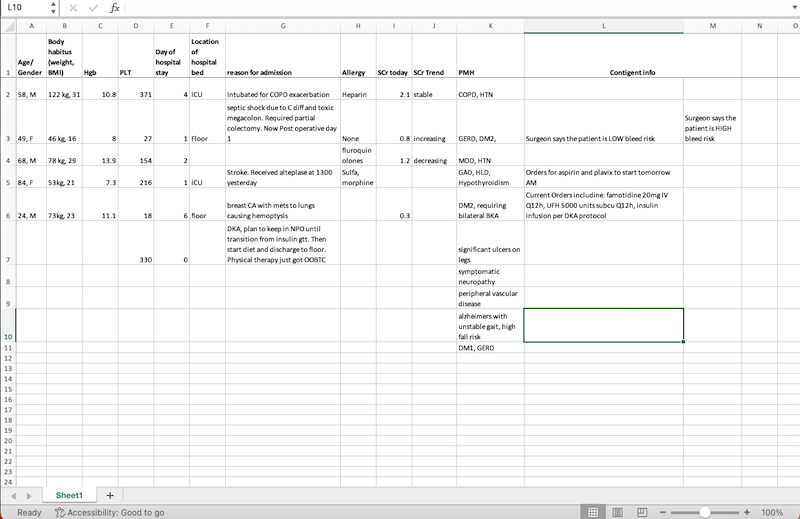Switch to Page Layout view icon
Image resolution: width=800 pixels, height=519 pixels.
tap(617, 512)
